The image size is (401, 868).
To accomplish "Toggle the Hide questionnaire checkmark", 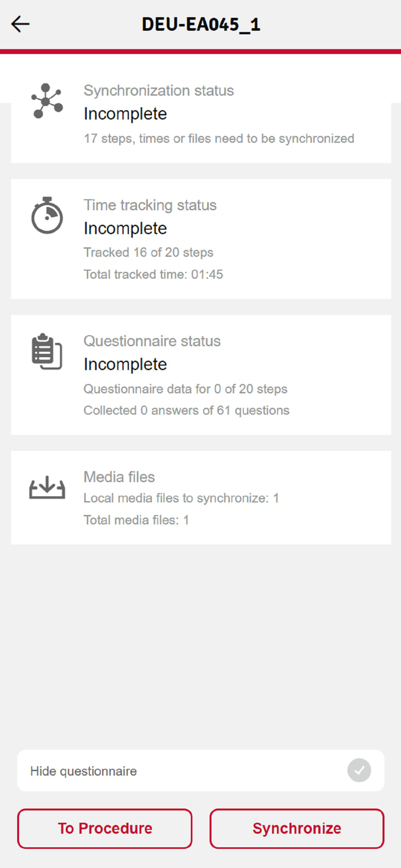I will [x=359, y=770].
